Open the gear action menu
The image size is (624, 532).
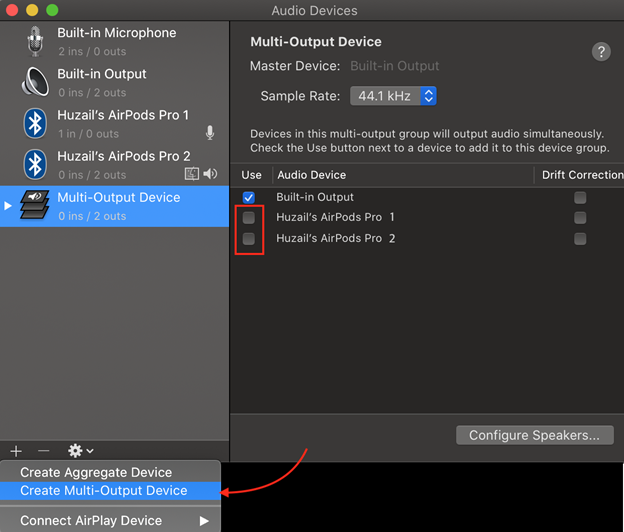coord(80,451)
